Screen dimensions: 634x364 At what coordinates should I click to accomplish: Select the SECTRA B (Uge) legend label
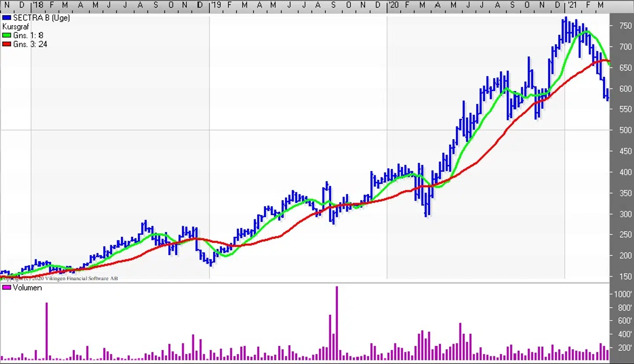tap(41, 18)
